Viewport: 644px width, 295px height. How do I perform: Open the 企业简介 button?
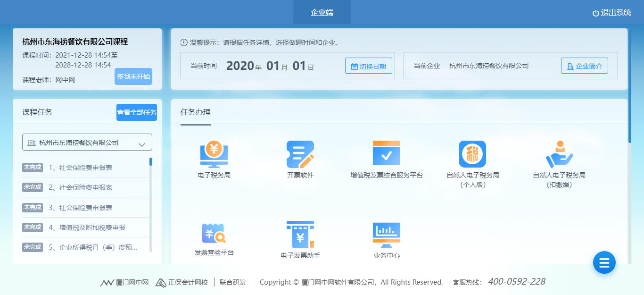pyautogui.click(x=584, y=66)
